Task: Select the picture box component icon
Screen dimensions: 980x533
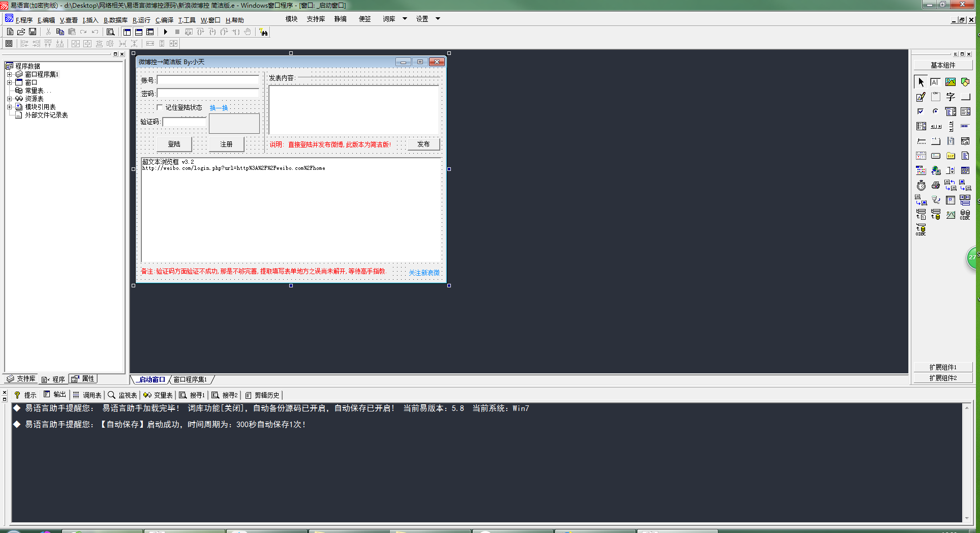Action: click(x=951, y=82)
